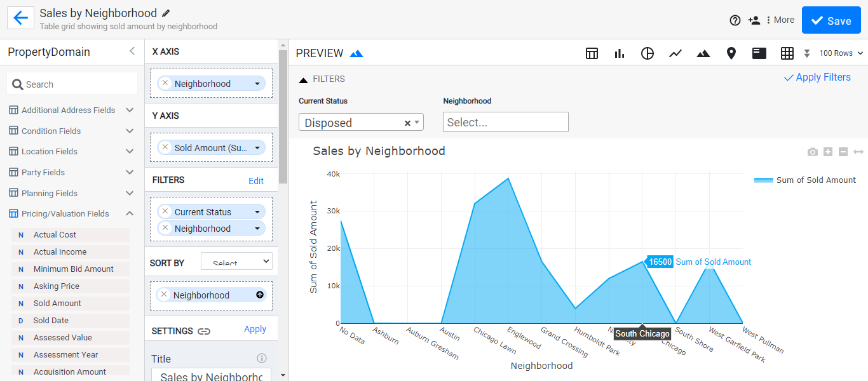
Task: Choose the map visualization icon
Action: coord(731,53)
